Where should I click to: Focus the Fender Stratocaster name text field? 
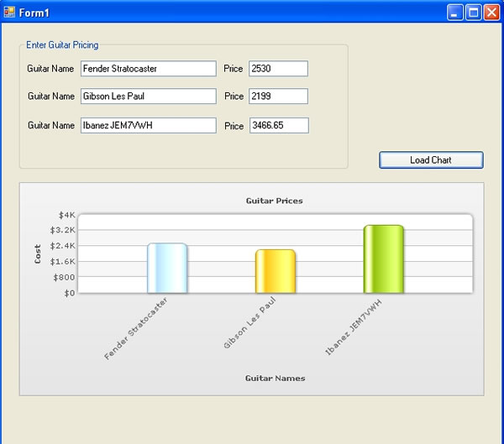[x=149, y=69]
